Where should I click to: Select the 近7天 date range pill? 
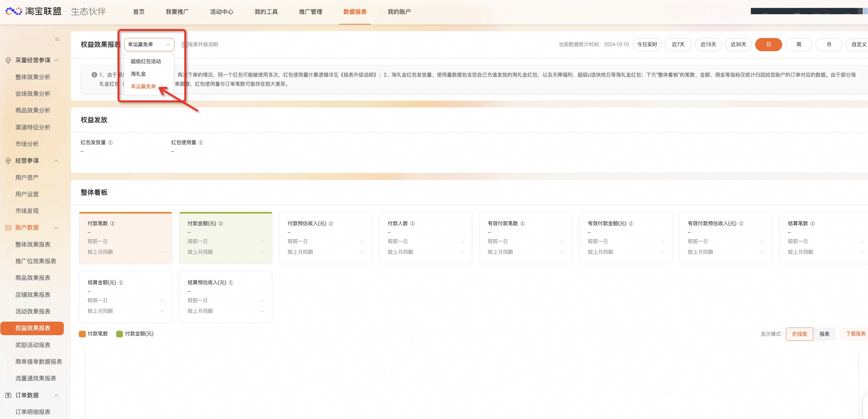[x=678, y=45]
